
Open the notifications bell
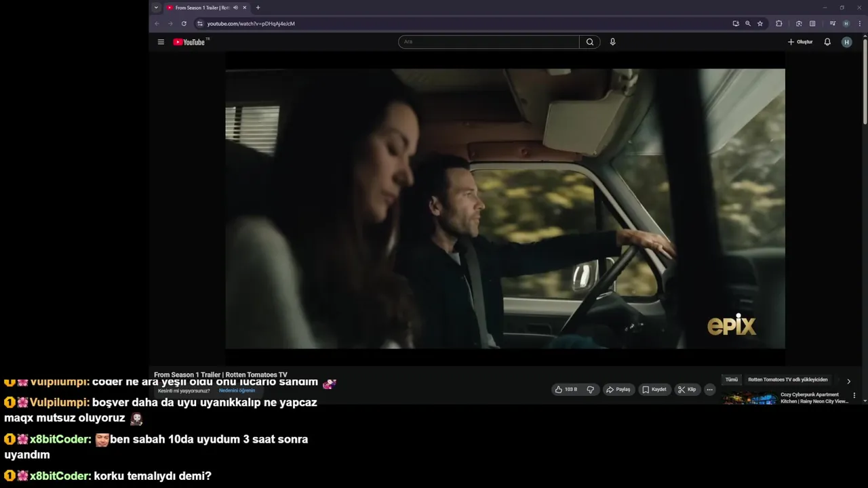pos(827,42)
